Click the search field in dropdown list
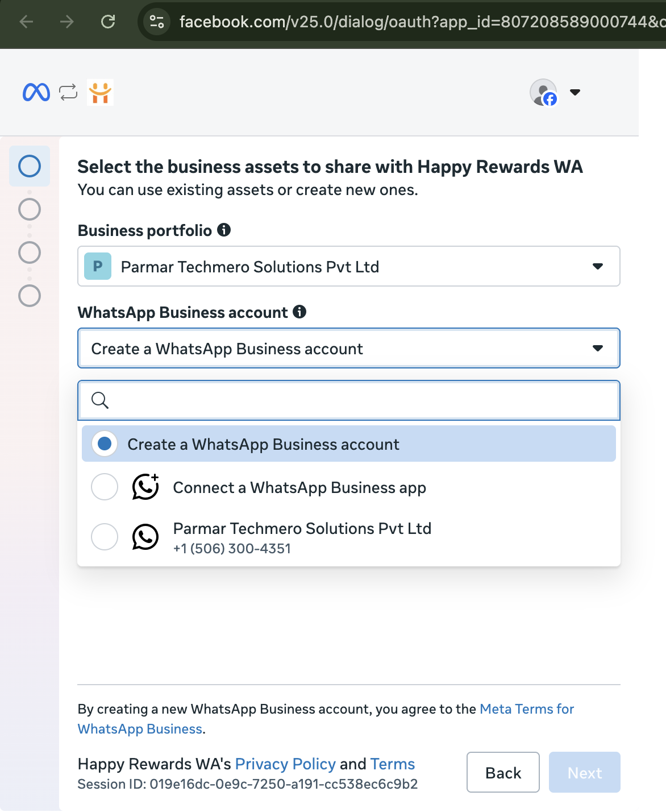The height and width of the screenshot is (812, 666). pyautogui.click(x=349, y=400)
